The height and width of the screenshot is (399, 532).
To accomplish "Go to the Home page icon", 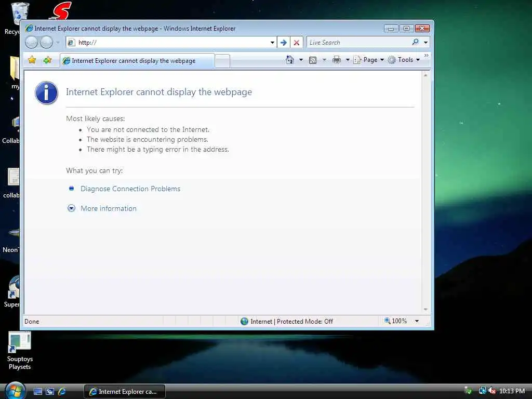I will coord(290,60).
